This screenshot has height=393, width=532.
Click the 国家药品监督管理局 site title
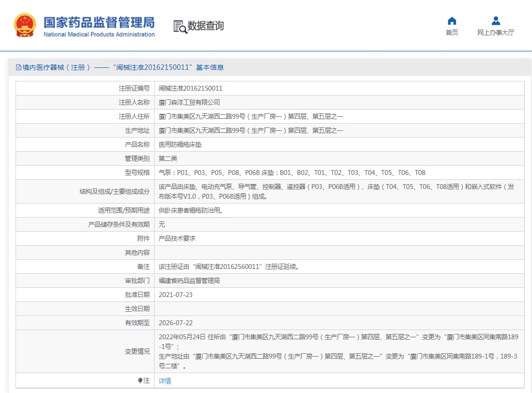[x=99, y=22]
